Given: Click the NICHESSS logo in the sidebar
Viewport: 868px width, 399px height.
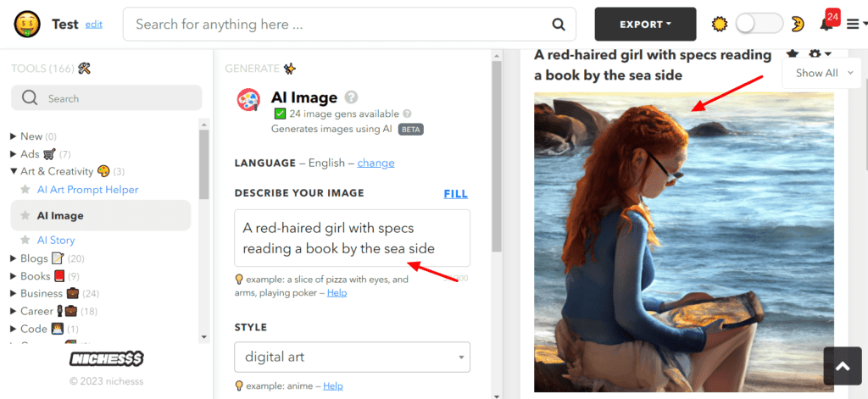Looking at the screenshot, I should [x=106, y=359].
